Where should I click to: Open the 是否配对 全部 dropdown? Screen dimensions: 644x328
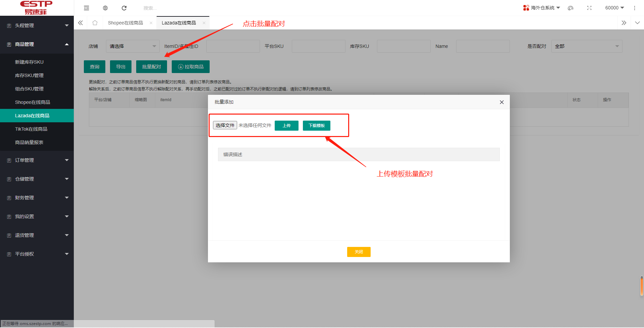click(x=587, y=46)
